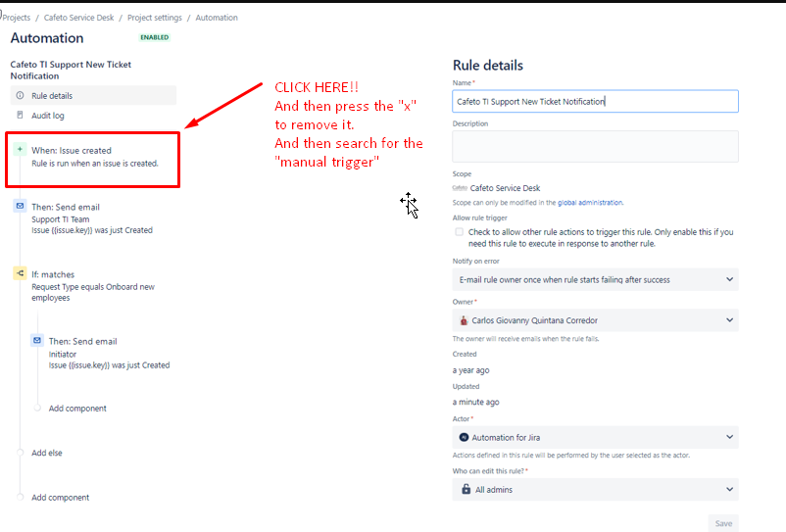Screen dimensions: 786x532
Task: Open Cafeto Service Desk breadcrumb
Action: 78,18
